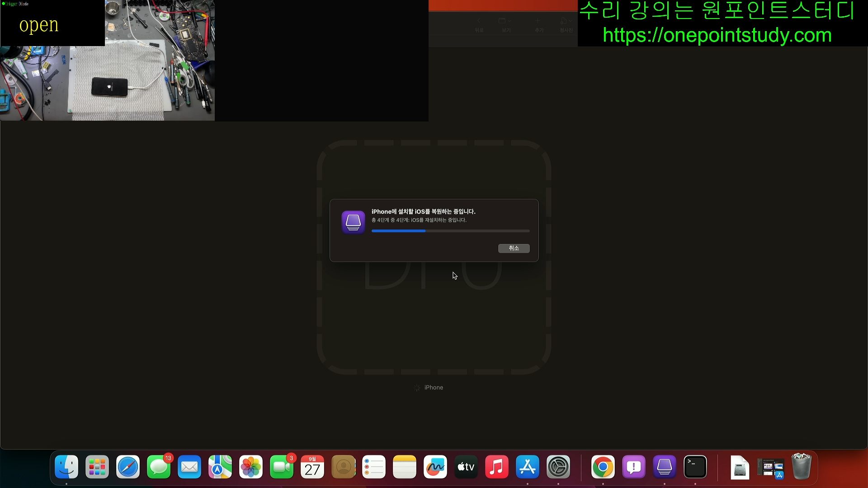Expand the 청사진 (Blueprint) dropdown
The width and height of the screenshot is (868, 488).
[x=566, y=21]
